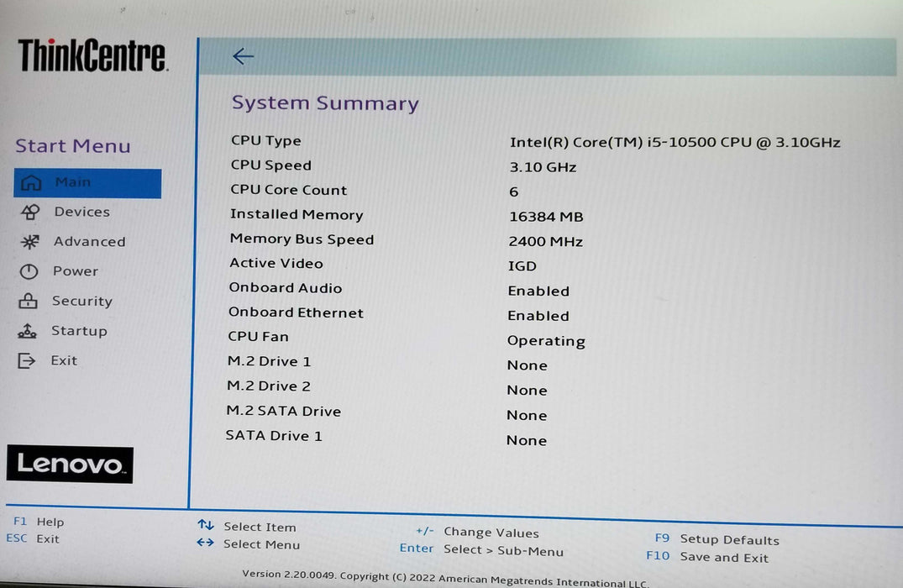
Task: Click the Exit door-arrow icon
Action: 27,361
